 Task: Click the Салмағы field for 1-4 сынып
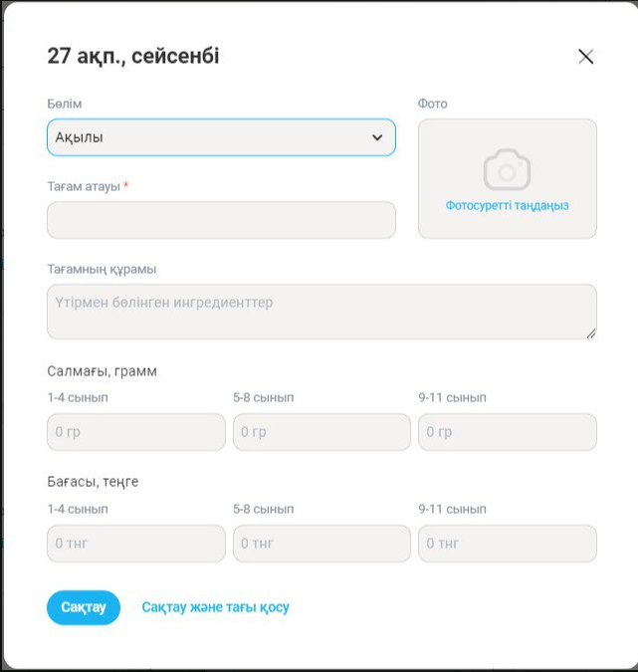tap(135, 432)
